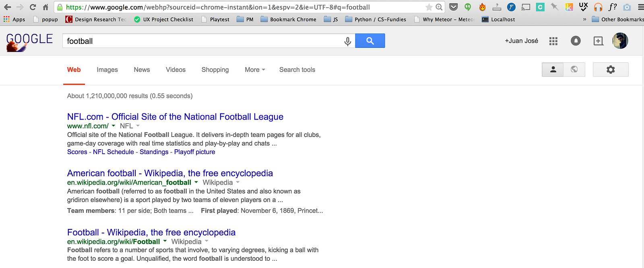
Task: Show personal results with the person toggle
Action: [x=553, y=70]
